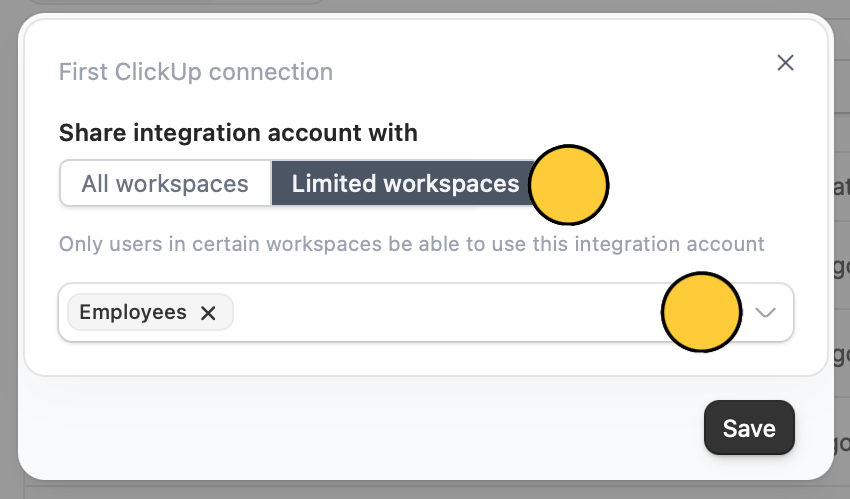Click the yellow circle beside Limited workspaces
Image resolution: width=850 pixels, height=499 pixels.
[x=569, y=185]
